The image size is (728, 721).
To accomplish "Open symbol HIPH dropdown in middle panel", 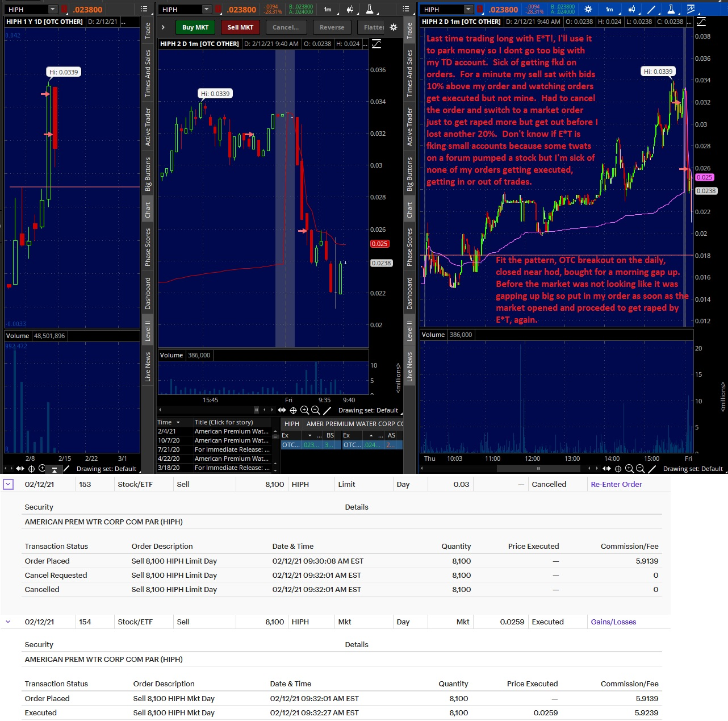I will (207, 9).
